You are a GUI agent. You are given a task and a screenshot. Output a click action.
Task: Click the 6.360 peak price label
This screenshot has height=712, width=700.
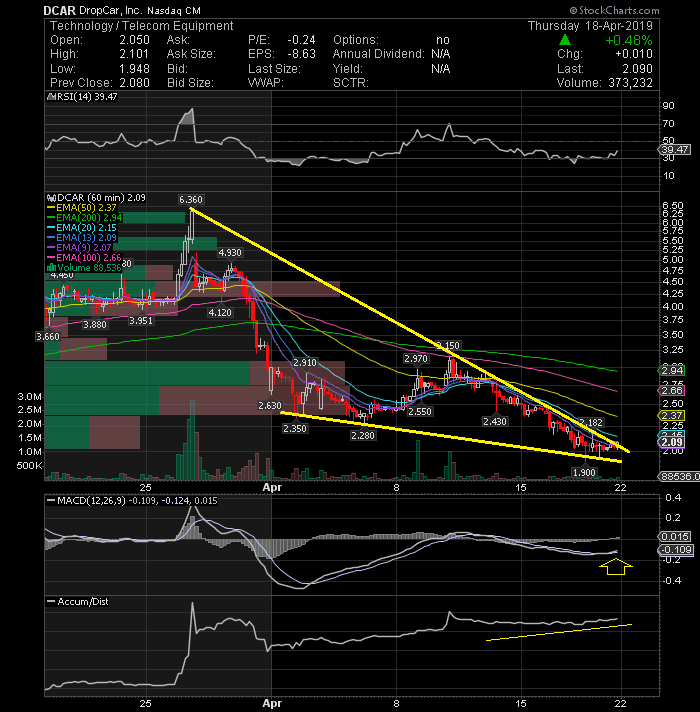coord(191,200)
